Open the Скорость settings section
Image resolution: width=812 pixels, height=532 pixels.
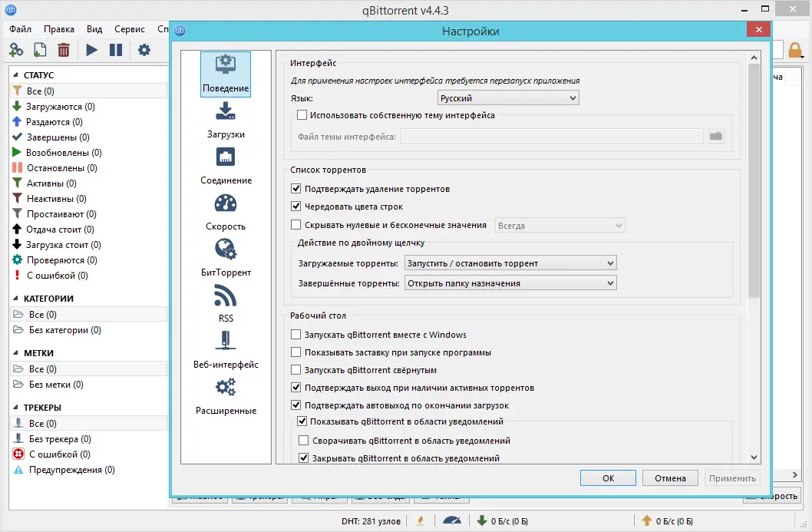pos(226,213)
